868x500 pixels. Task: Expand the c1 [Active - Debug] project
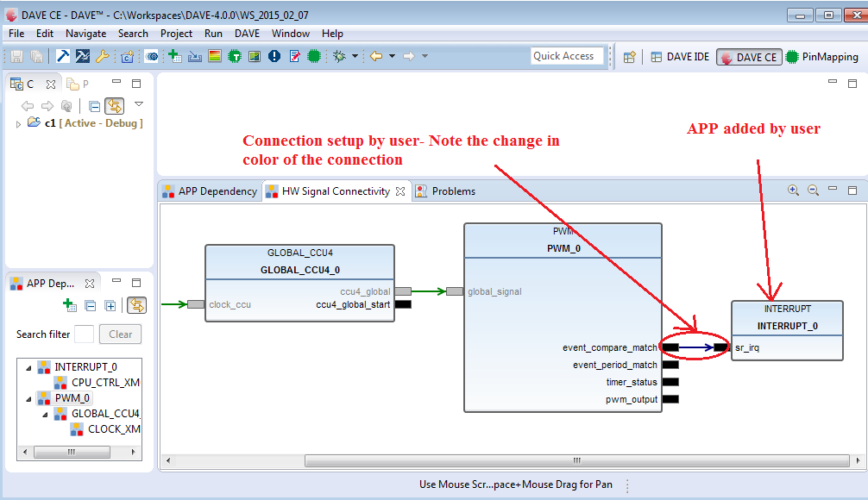click(x=18, y=124)
